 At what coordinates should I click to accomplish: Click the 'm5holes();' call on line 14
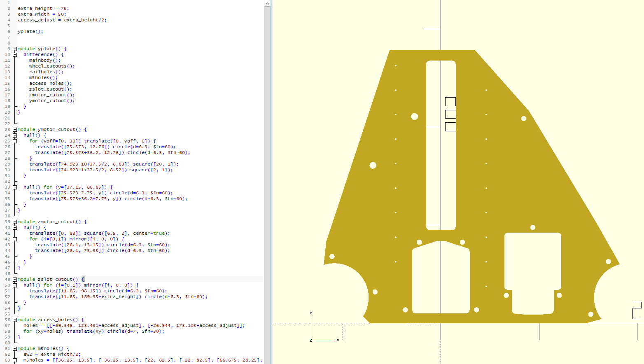[43, 77]
